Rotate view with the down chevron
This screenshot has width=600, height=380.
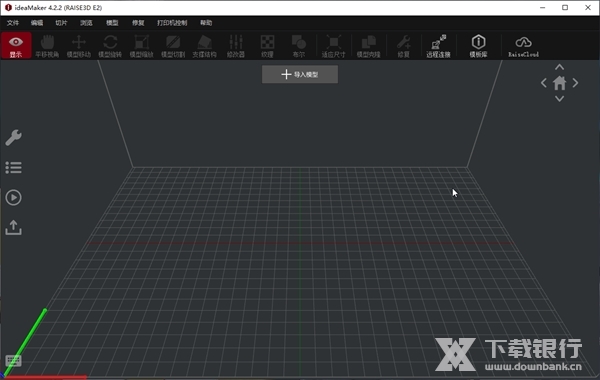[559, 99]
